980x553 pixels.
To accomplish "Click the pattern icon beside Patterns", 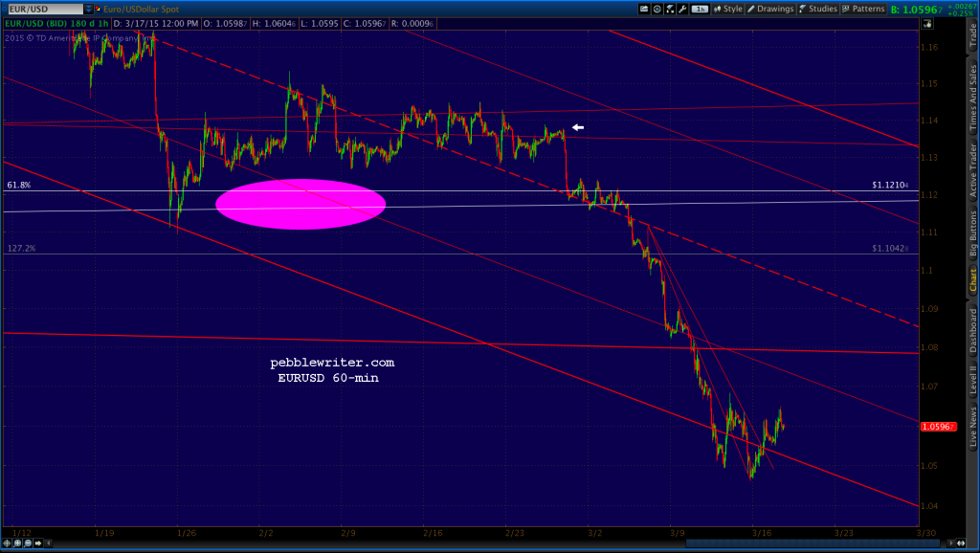I will point(844,9).
